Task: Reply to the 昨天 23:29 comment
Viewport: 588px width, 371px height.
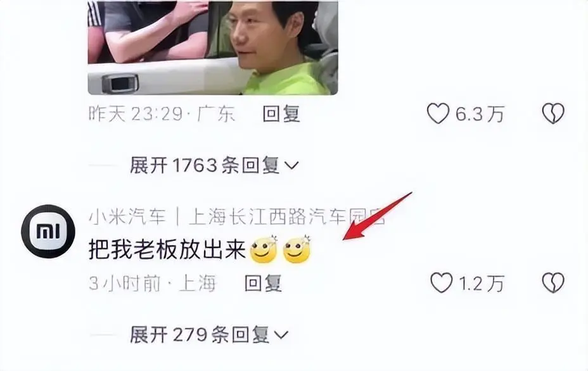Action: pyautogui.click(x=281, y=113)
